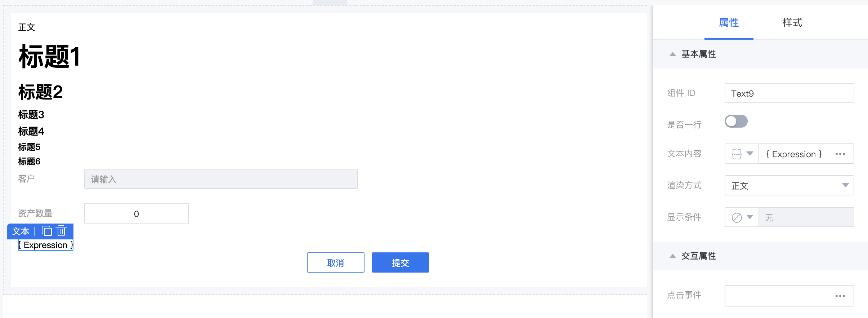The width and height of the screenshot is (868, 318).
Task: Click the 提交 button
Action: (x=400, y=262)
